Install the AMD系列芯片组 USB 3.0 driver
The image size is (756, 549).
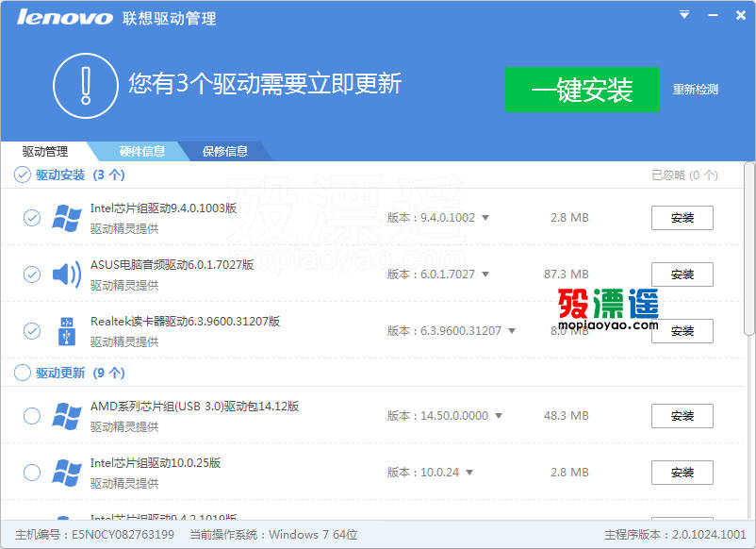(682, 416)
